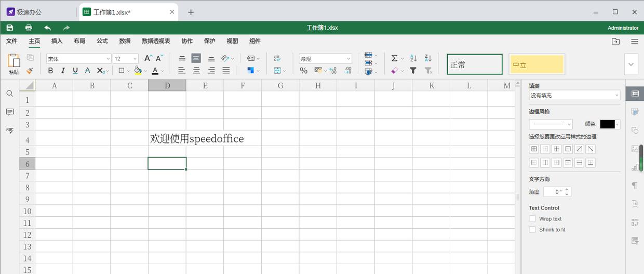Center text horizontally
The image size is (644, 274).
coord(196,70)
